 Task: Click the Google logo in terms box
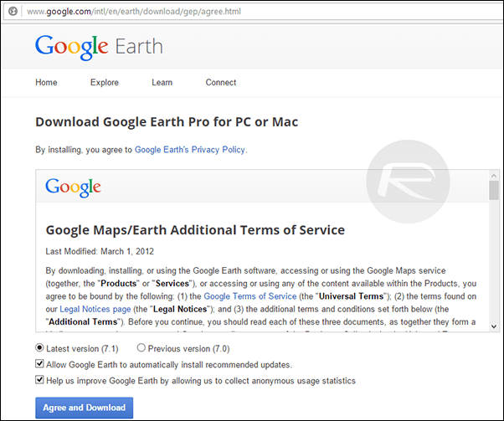pyautogui.click(x=73, y=187)
